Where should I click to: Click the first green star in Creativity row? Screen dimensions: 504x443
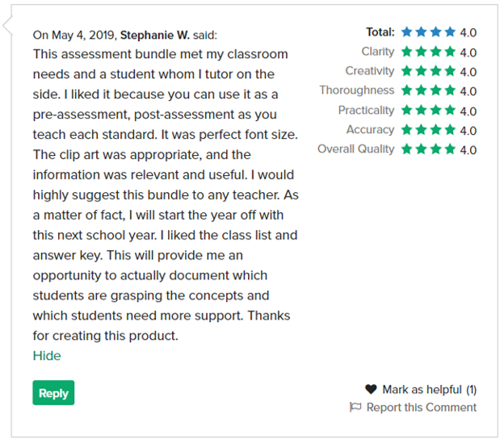pos(407,72)
